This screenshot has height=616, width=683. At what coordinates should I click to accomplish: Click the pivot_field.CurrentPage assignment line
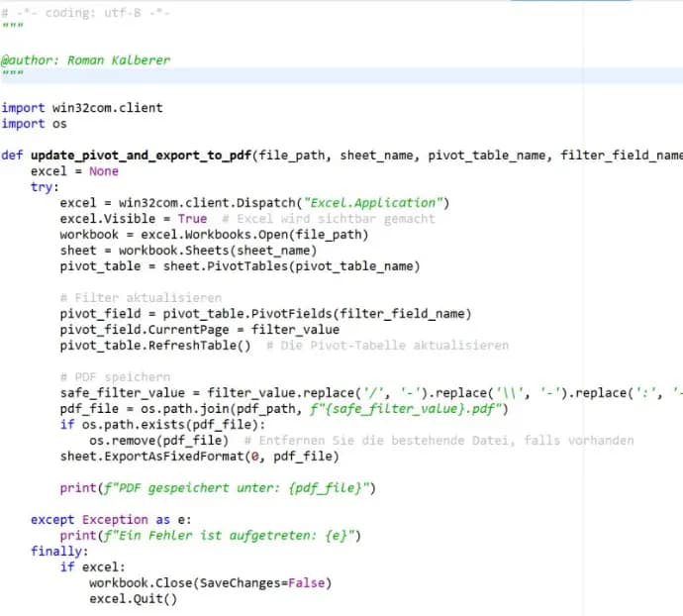199,330
